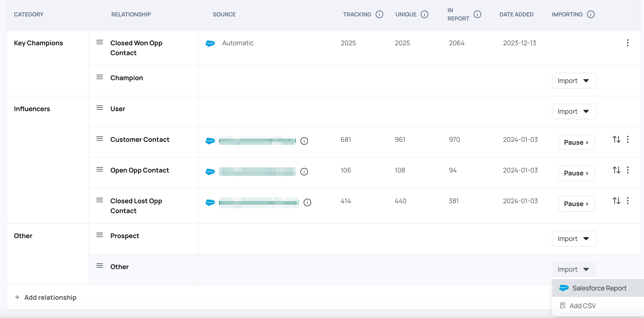
Task: Select Salesforce Report from the import menu
Action: (x=599, y=288)
